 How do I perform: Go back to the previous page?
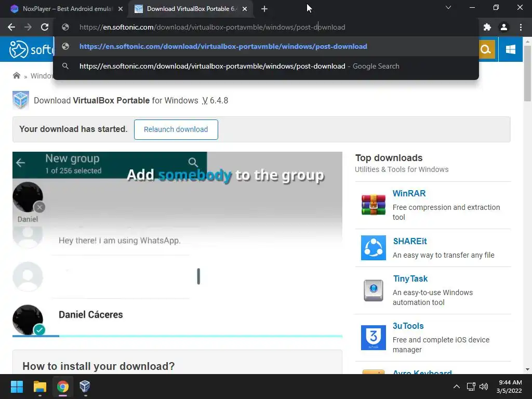click(x=11, y=27)
